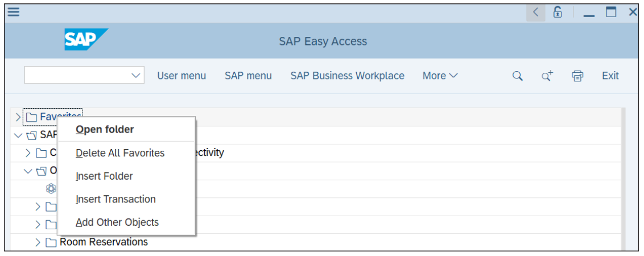This screenshot has width=644, height=256.
Task: Open the hamburger menu icon
Action: tap(14, 12)
